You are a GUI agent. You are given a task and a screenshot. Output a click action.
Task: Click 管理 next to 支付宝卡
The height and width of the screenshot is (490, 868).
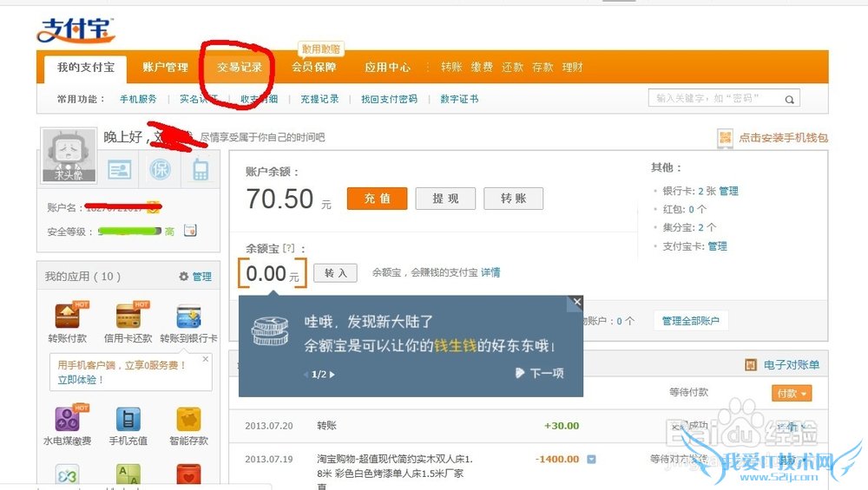[x=718, y=246]
